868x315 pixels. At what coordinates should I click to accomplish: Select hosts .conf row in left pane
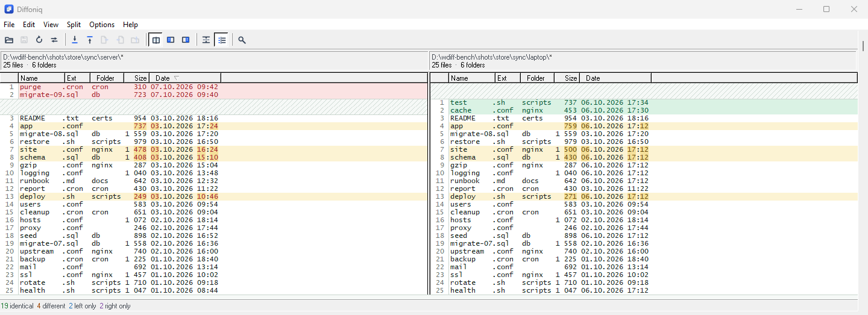point(213,220)
